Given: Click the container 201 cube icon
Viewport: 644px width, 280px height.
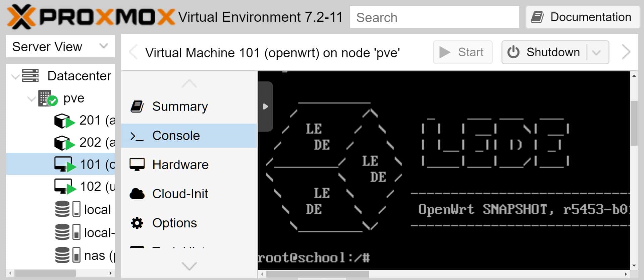Looking at the screenshot, I should tap(63, 121).
